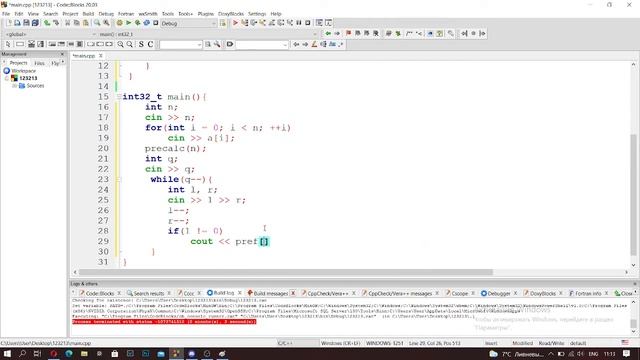640x360 pixels.
Task: Open the Plugins menu
Action: point(206,14)
